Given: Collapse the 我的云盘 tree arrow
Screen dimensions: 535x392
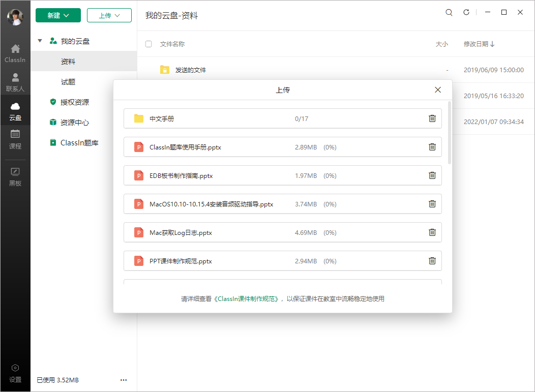Looking at the screenshot, I should tap(40, 41).
